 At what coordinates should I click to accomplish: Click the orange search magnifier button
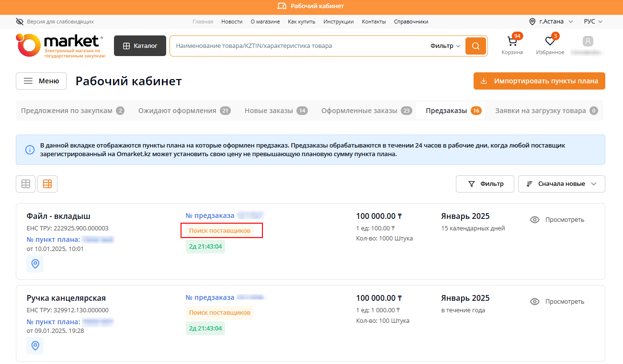coord(476,46)
